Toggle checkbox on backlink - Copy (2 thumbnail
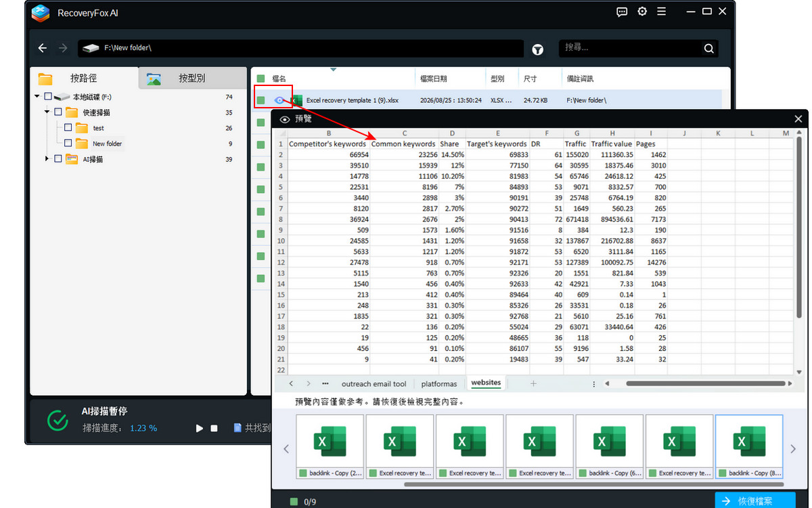 click(x=303, y=473)
